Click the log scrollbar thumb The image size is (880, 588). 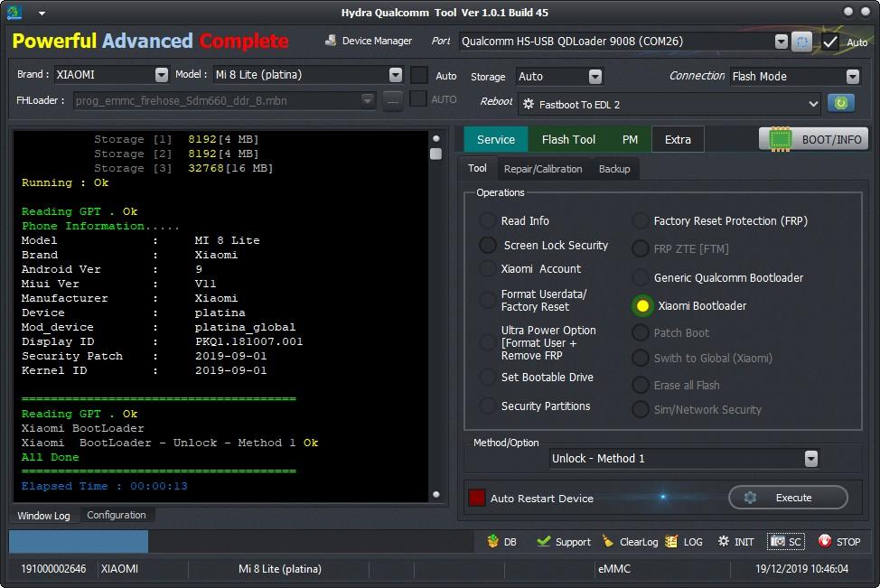[435, 154]
